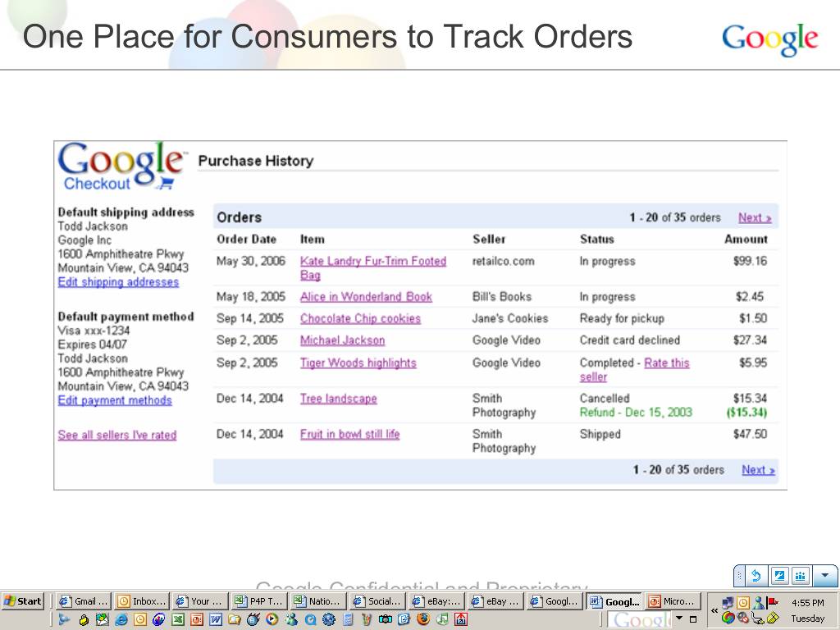Open the green music note icon in Quick Launch
The width and height of the screenshot is (840, 630).
442,619
